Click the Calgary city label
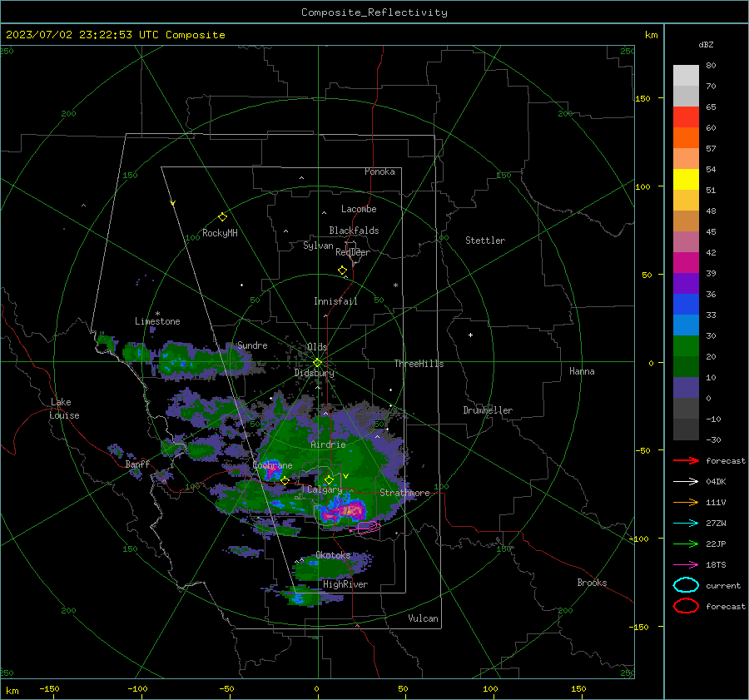Screen dimensions: 749x700 325,489
